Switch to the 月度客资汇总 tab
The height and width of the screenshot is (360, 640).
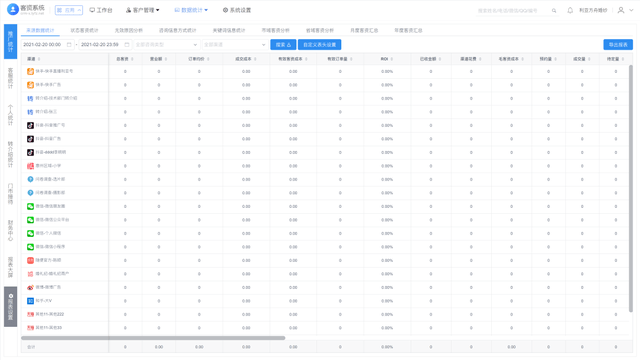364,30
